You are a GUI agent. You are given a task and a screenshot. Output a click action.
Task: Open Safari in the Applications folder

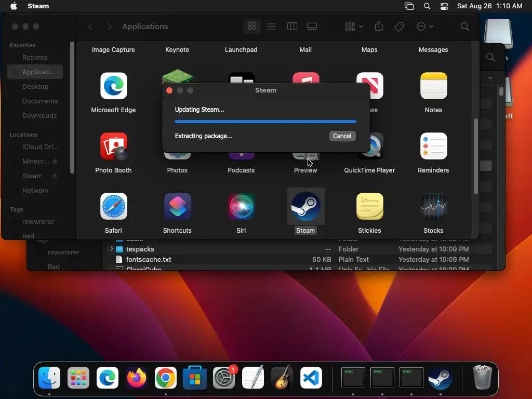click(x=113, y=206)
